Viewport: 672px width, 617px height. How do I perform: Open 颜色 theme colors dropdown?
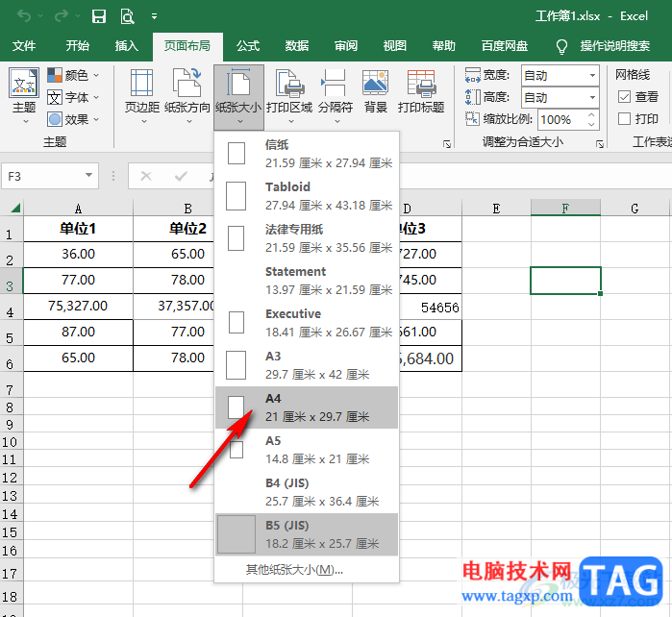tap(73, 75)
